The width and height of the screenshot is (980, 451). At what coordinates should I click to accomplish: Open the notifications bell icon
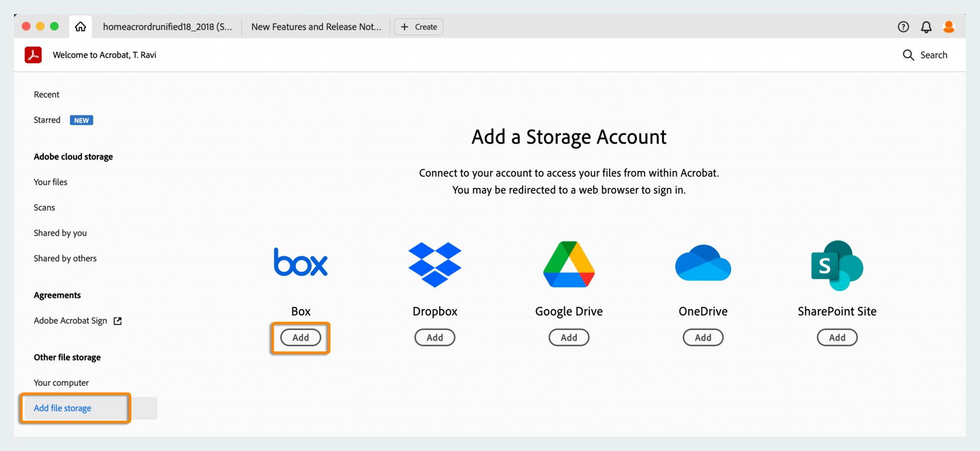[926, 27]
